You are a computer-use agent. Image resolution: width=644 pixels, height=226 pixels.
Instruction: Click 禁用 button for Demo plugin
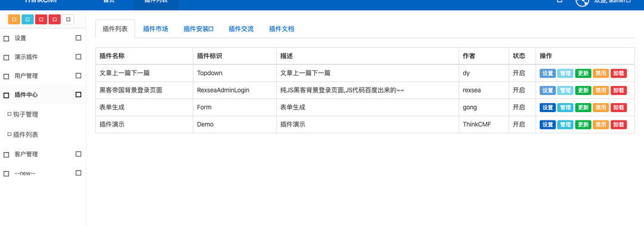pos(601,125)
